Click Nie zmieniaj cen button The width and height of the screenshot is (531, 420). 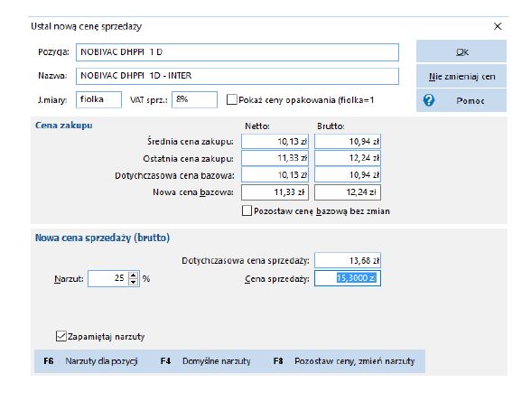point(461,76)
